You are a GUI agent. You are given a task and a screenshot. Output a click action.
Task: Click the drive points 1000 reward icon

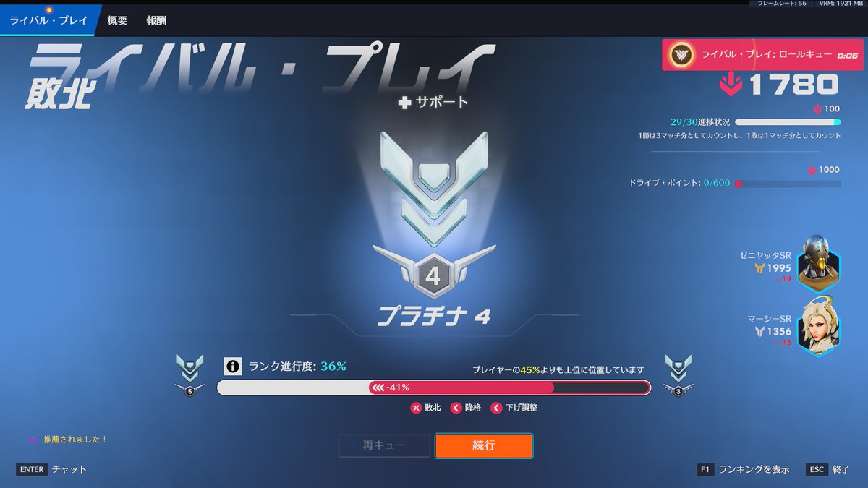coord(812,170)
